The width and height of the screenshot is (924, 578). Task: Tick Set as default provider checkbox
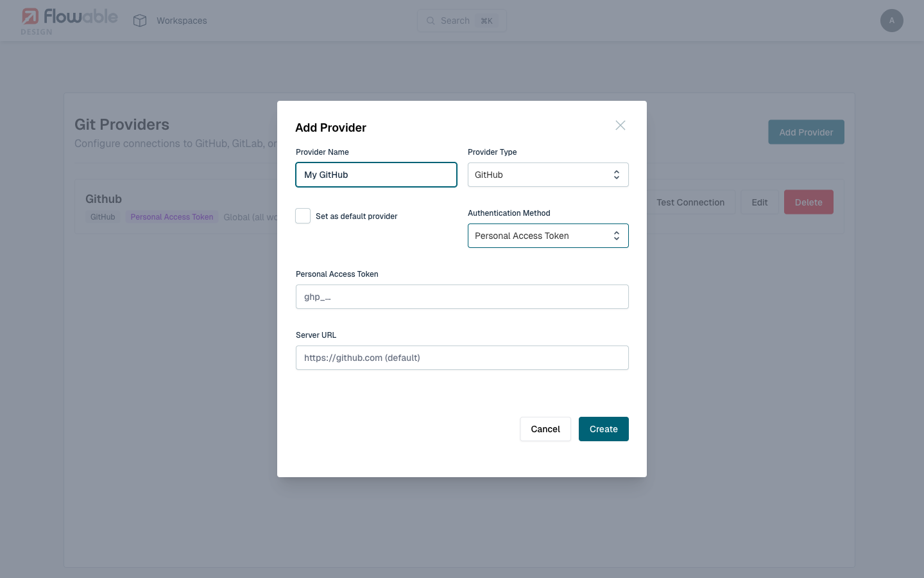click(x=303, y=216)
